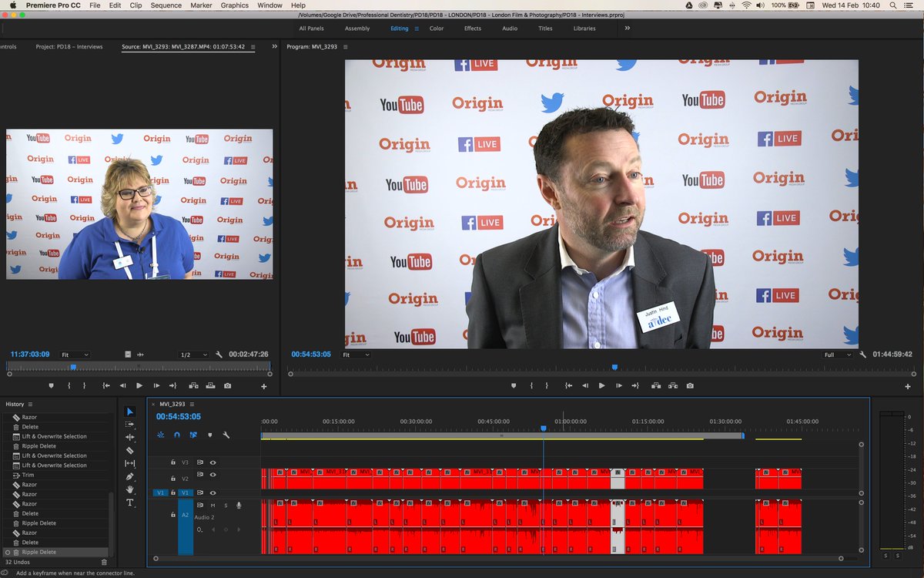Open Program monitor settings wrench
Screen dimensions: 924x578
click(x=863, y=355)
